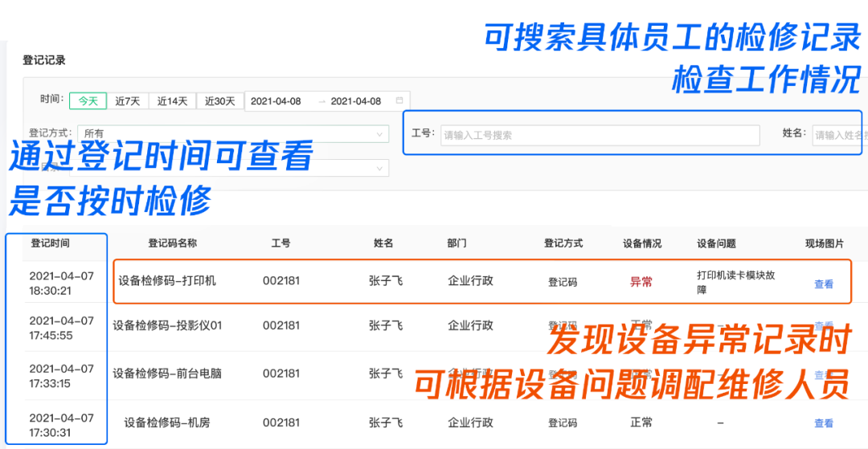Click the 登记记录 page title
Viewport: 868px width, 449px height.
(x=44, y=61)
